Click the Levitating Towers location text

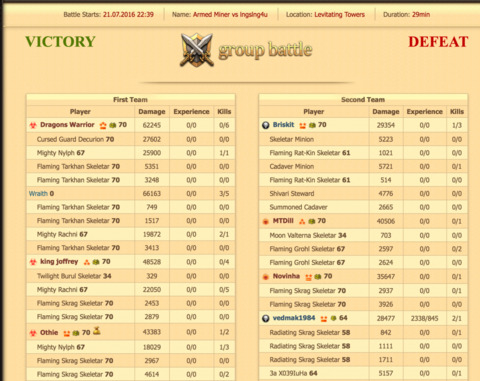point(339,15)
